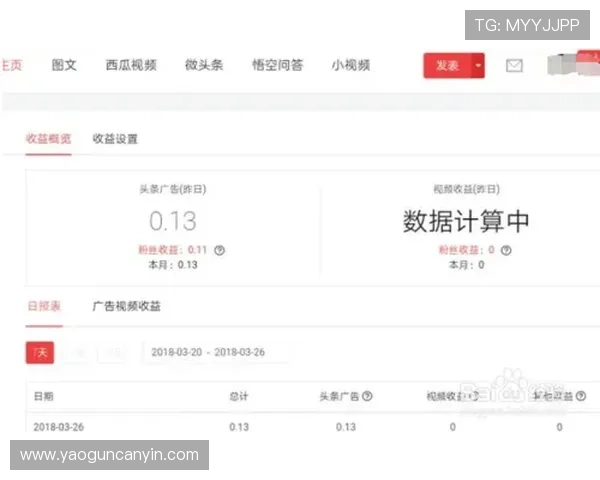Click 0 in the 视频收益 column
600x480 pixels.
453,427
